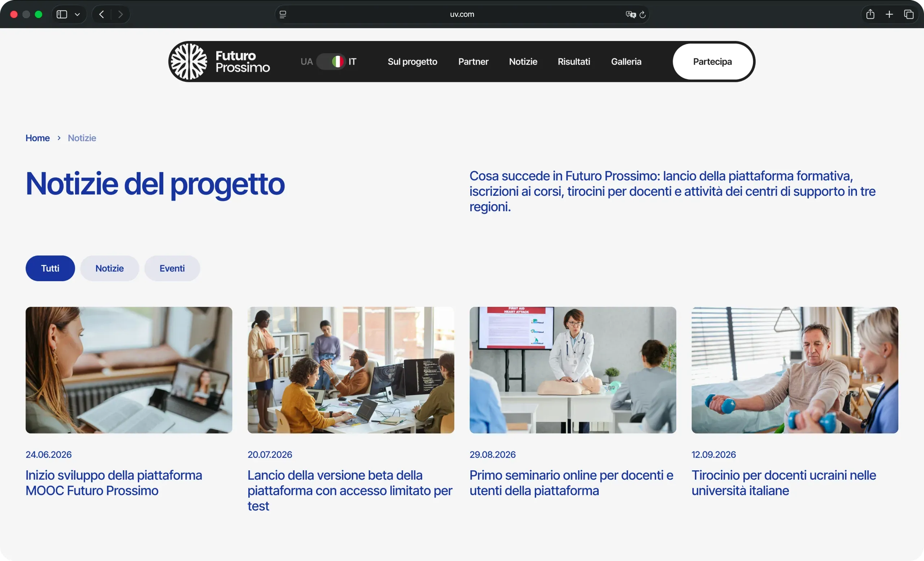Open the Partner menu item
This screenshot has width=924, height=561.
pos(473,61)
